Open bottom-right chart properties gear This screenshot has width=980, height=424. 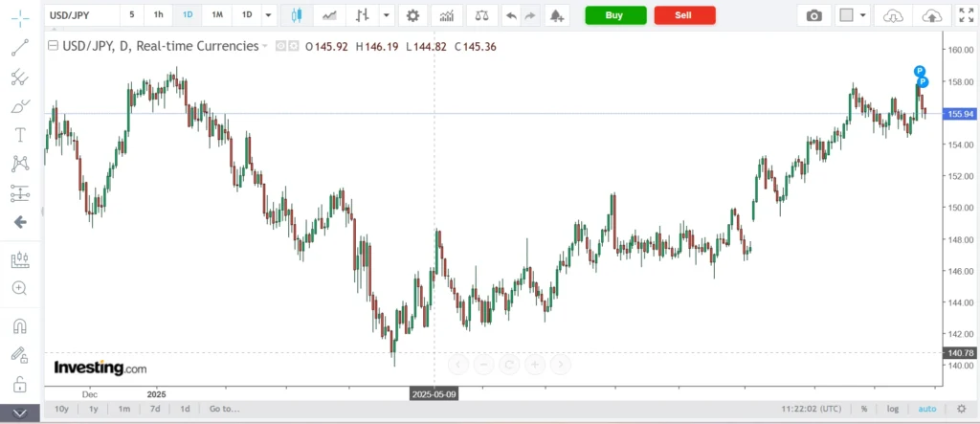[x=961, y=409]
